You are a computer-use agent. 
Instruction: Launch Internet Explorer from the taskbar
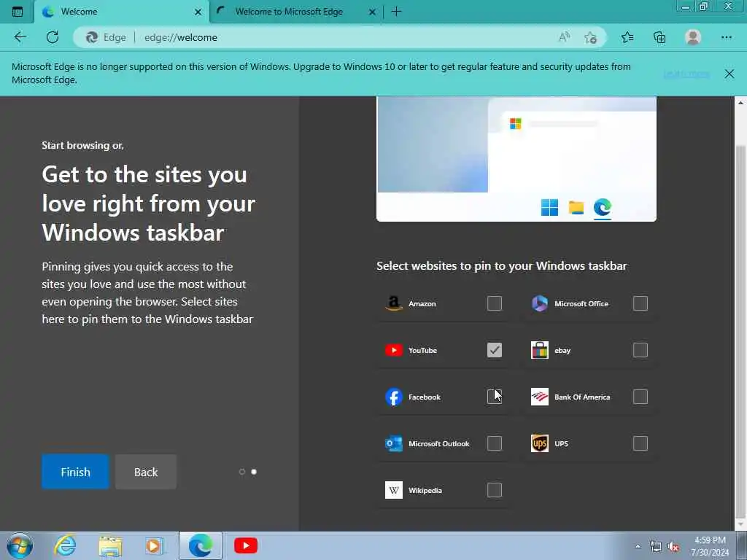click(x=65, y=545)
